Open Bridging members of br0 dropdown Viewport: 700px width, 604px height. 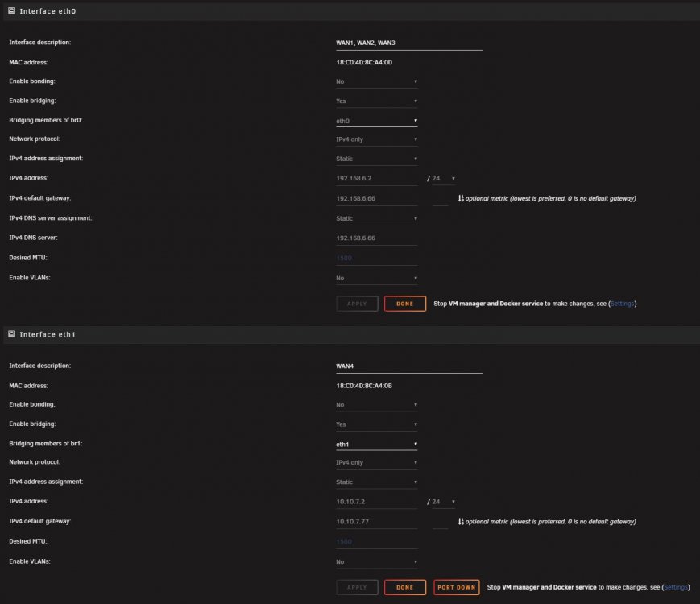(x=376, y=121)
